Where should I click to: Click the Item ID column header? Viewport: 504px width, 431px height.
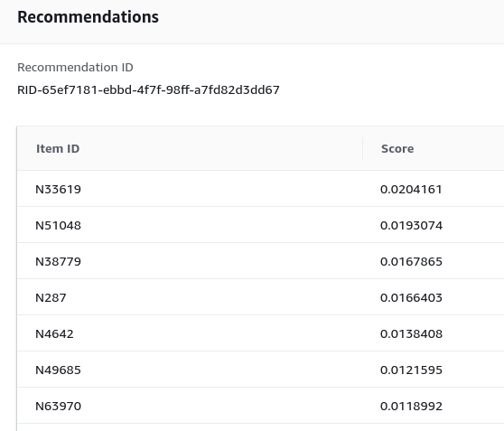coord(58,148)
